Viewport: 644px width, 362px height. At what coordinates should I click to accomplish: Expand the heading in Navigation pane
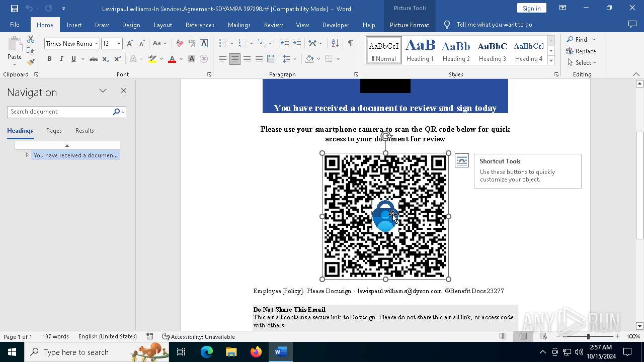[27, 155]
